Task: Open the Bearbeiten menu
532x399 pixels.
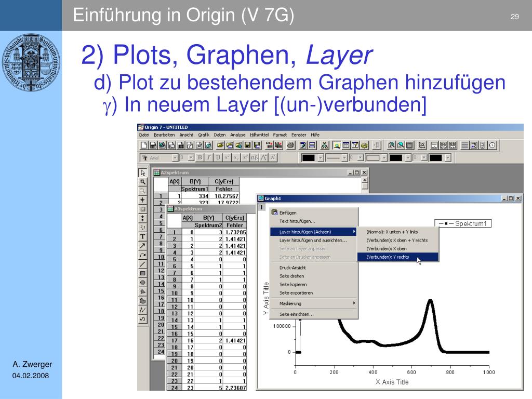Action: click(164, 135)
